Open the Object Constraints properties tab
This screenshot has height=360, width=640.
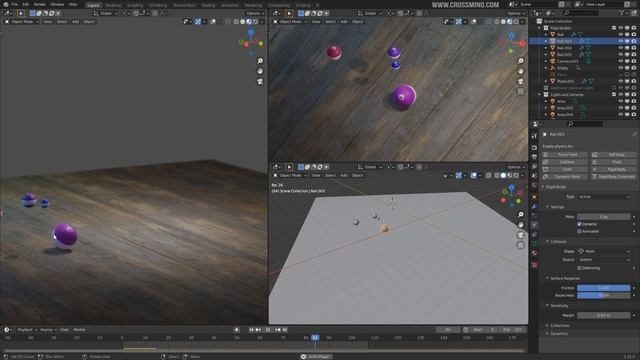(535, 235)
